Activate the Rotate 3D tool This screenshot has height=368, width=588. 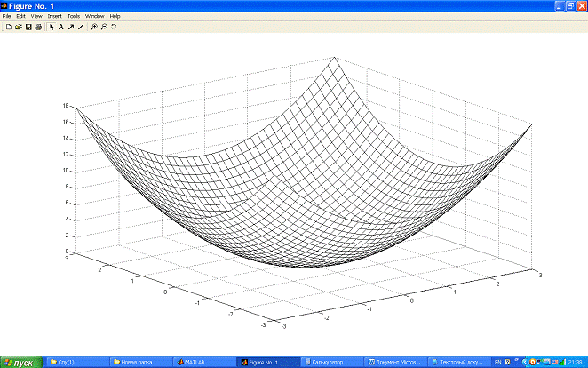tap(114, 28)
